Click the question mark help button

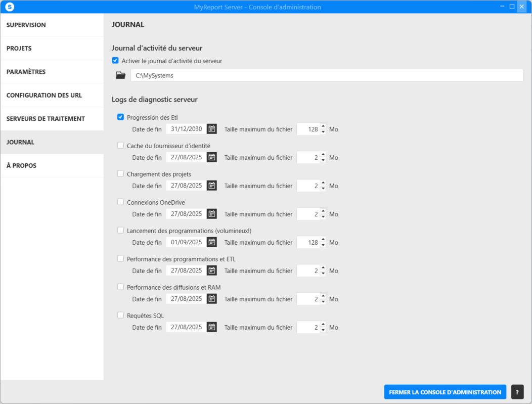pos(517,392)
